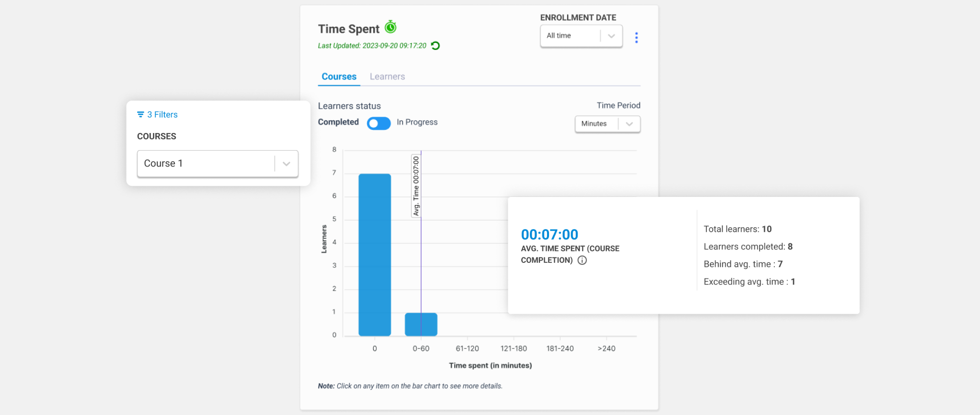Expand the Time Period Minutes dropdown

click(x=596, y=124)
